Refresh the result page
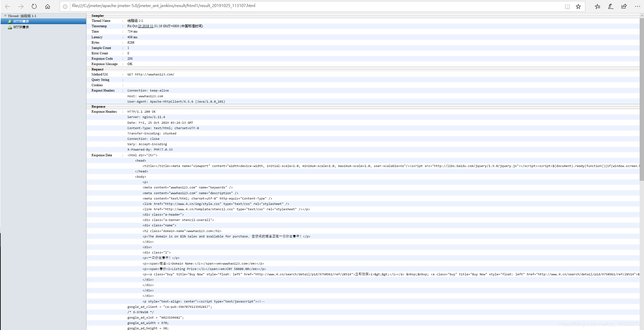Screen dimensions: 644x330 point(34,6)
